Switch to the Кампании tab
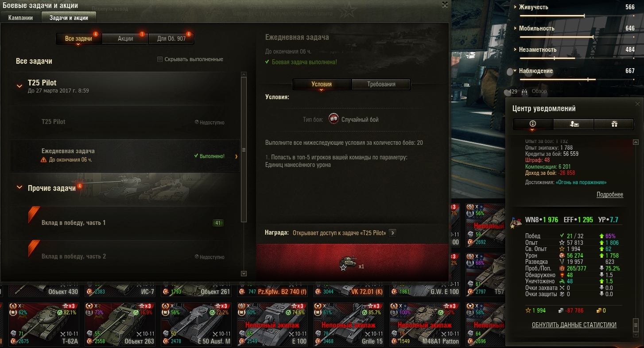The height and width of the screenshot is (348, 644). (x=20, y=18)
